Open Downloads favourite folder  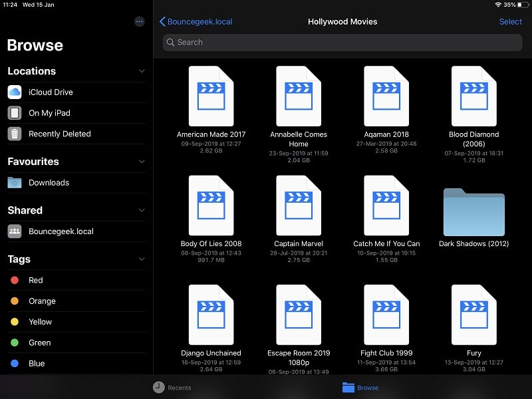click(76, 182)
